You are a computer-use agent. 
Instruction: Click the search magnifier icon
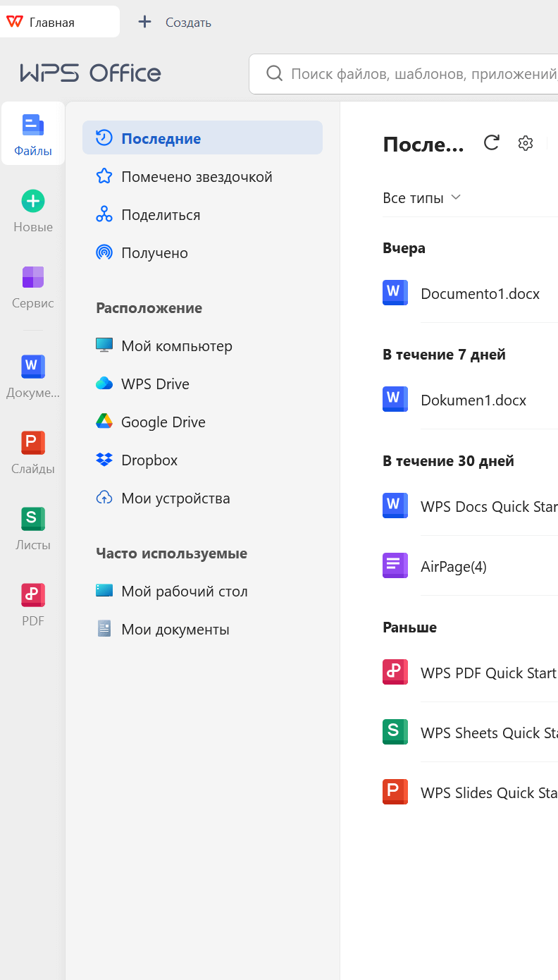tap(273, 73)
